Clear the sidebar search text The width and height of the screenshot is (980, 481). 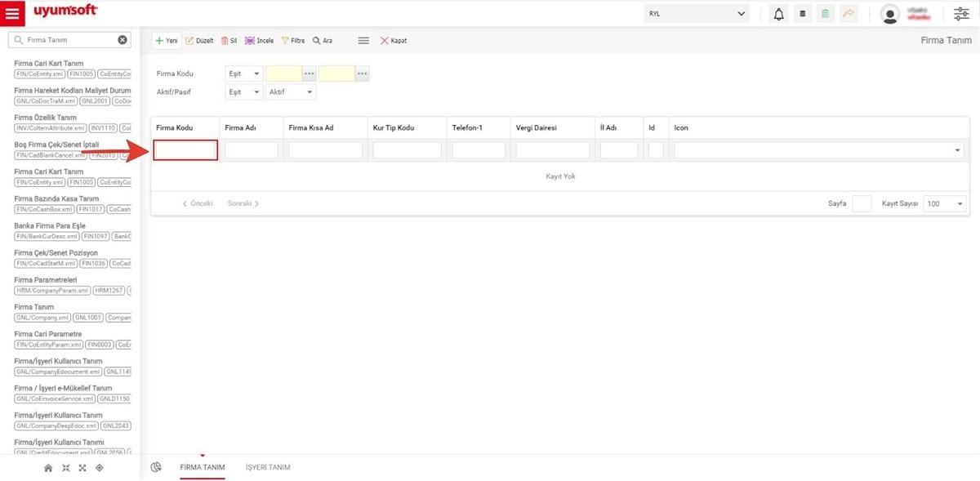(x=122, y=40)
